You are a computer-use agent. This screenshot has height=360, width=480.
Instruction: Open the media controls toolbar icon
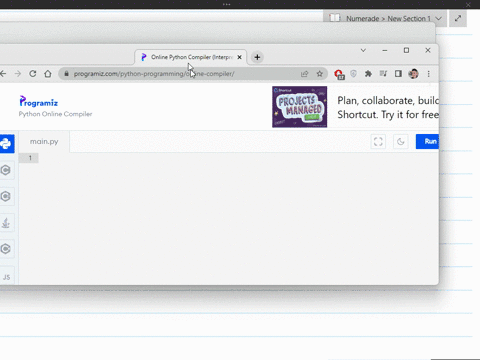click(x=383, y=74)
